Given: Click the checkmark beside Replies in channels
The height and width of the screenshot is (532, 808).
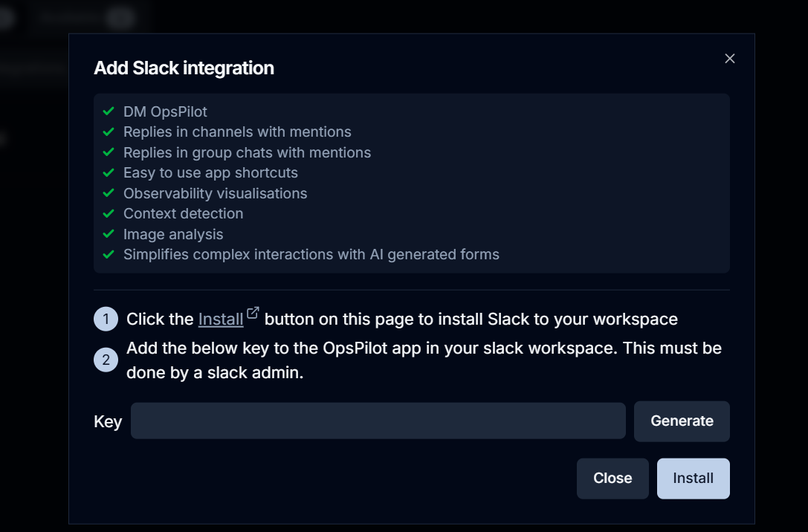Looking at the screenshot, I should (x=109, y=132).
